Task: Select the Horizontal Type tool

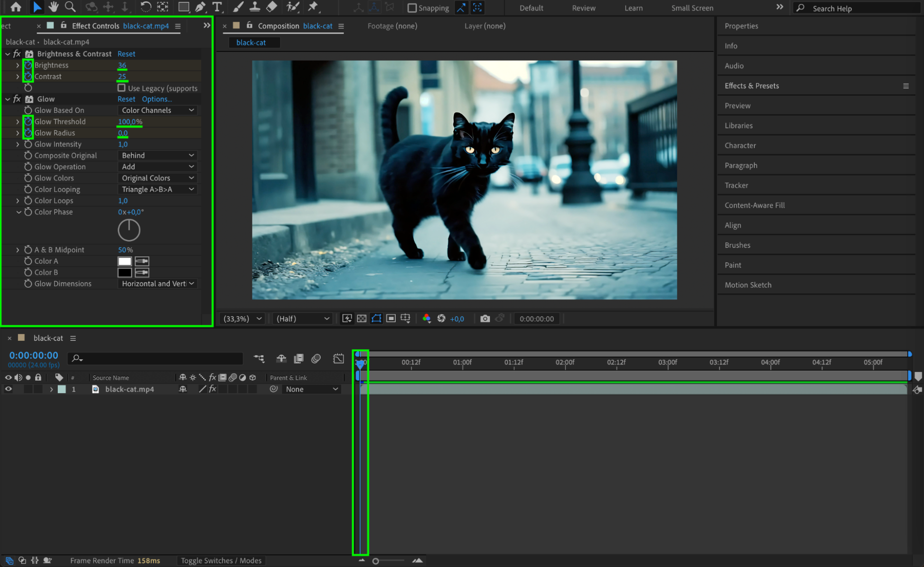Action: 217,7
